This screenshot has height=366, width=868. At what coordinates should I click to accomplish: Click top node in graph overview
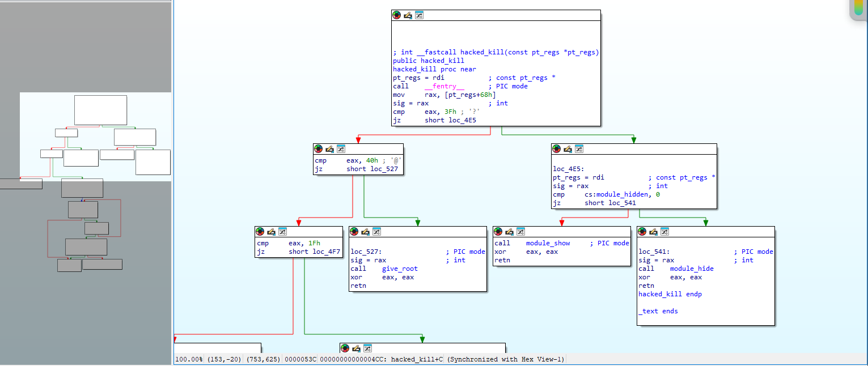(100, 110)
